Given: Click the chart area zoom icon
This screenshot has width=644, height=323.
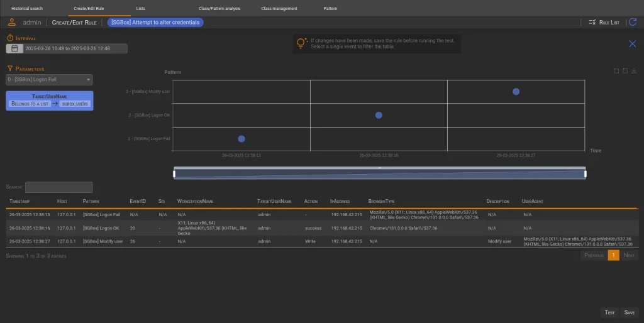Looking at the screenshot, I should coord(616,71).
